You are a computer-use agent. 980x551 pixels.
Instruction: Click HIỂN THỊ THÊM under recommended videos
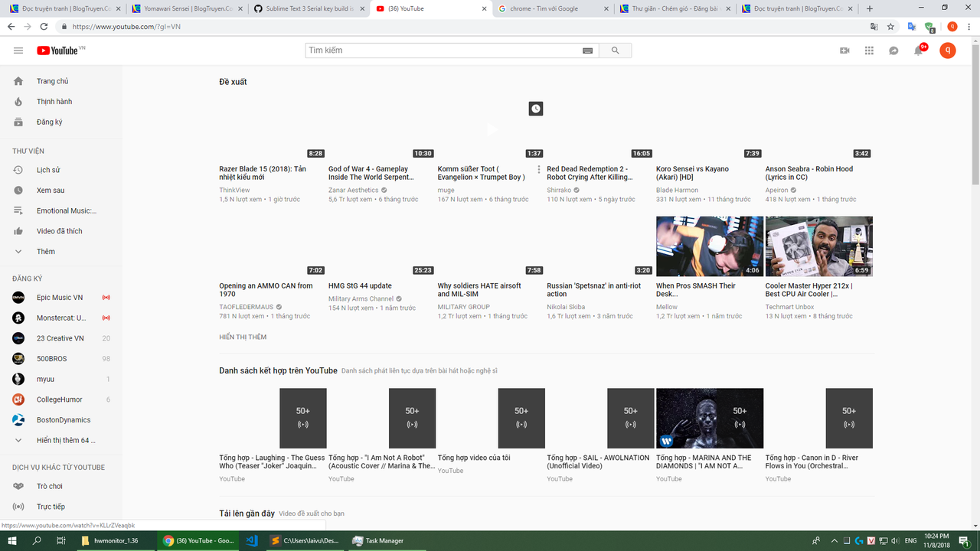tap(243, 337)
